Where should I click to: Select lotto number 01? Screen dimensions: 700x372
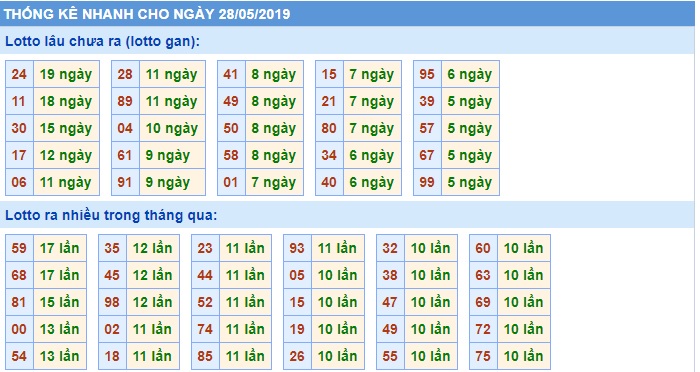231,182
